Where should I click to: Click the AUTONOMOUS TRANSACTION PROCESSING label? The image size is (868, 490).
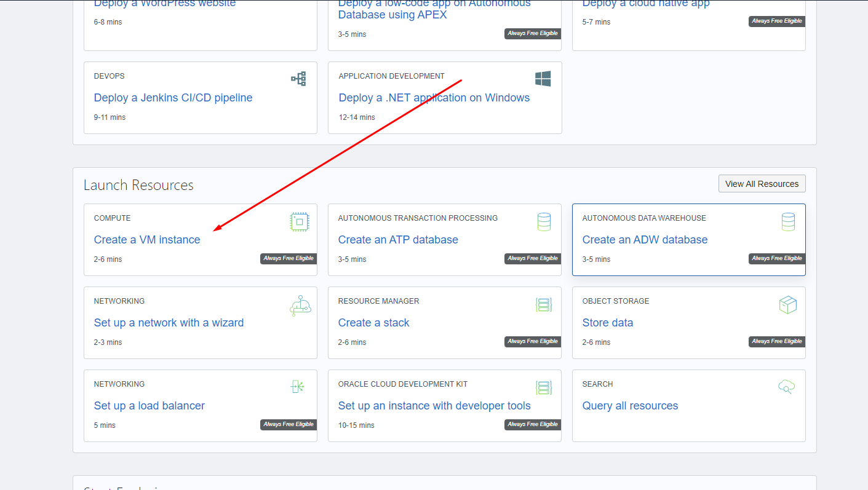[418, 218]
